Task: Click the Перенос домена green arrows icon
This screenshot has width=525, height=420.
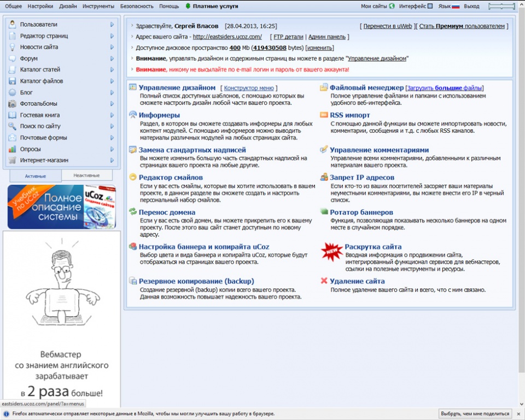Action: click(133, 212)
